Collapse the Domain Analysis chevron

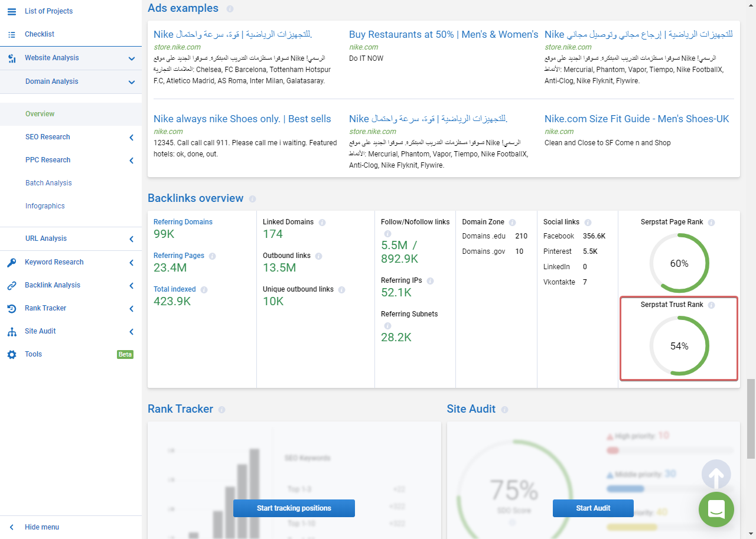[132, 82]
